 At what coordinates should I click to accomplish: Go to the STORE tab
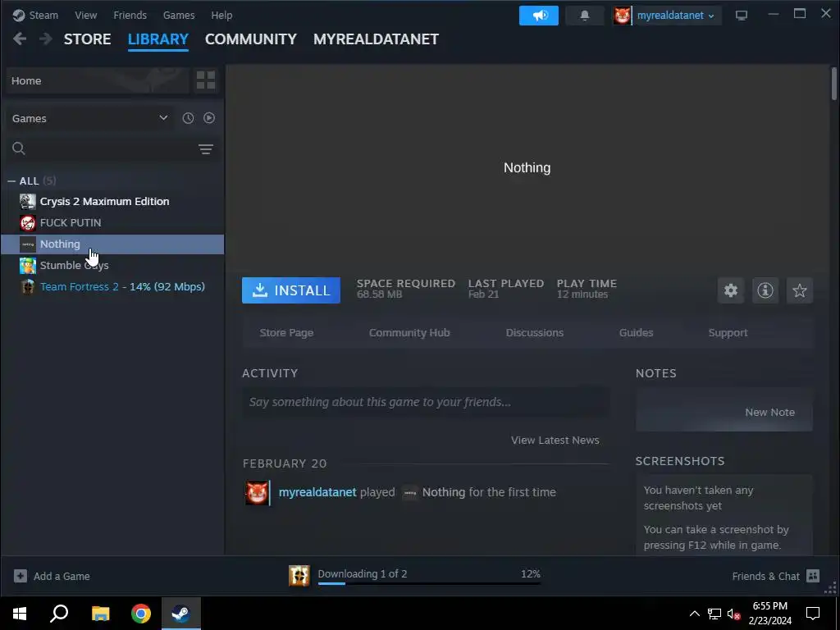tap(87, 39)
